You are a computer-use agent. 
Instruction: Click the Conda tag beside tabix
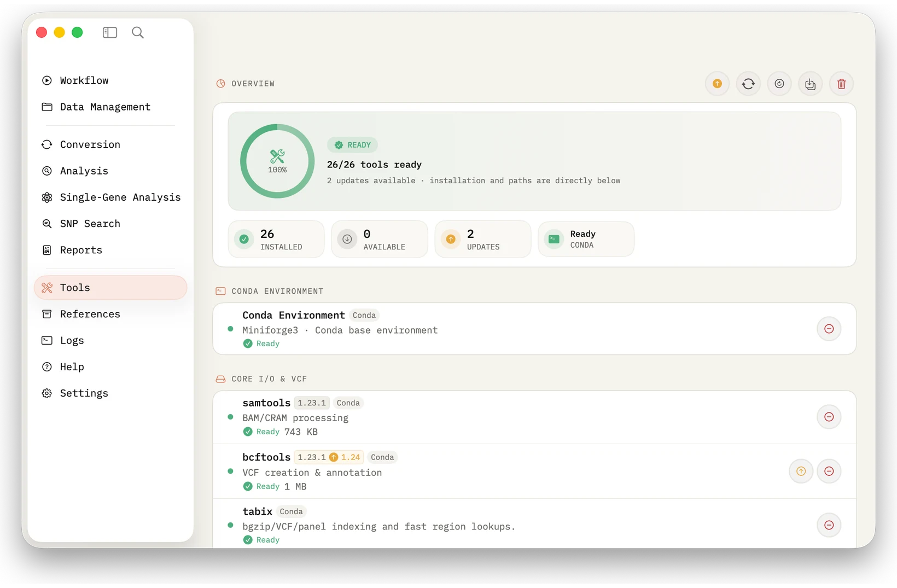click(x=291, y=512)
